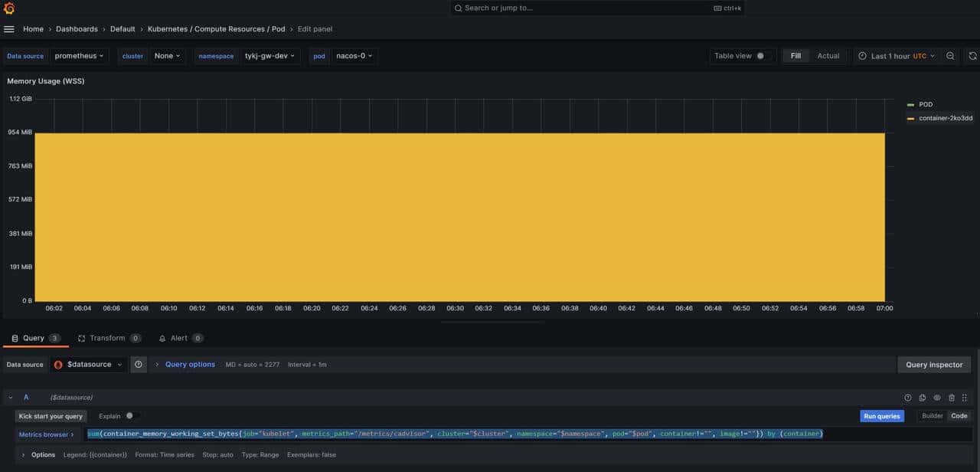
Task: Click the refresh dashboard icon
Action: pyautogui.click(x=972, y=55)
